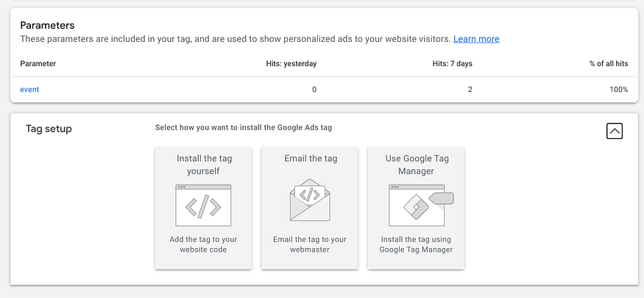Collapse the Tag setup section
The height and width of the screenshot is (298, 644).
click(x=615, y=131)
